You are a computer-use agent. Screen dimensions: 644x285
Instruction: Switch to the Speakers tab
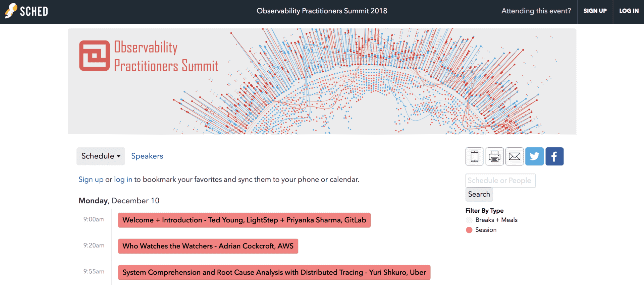pyautogui.click(x=147, y=156)
